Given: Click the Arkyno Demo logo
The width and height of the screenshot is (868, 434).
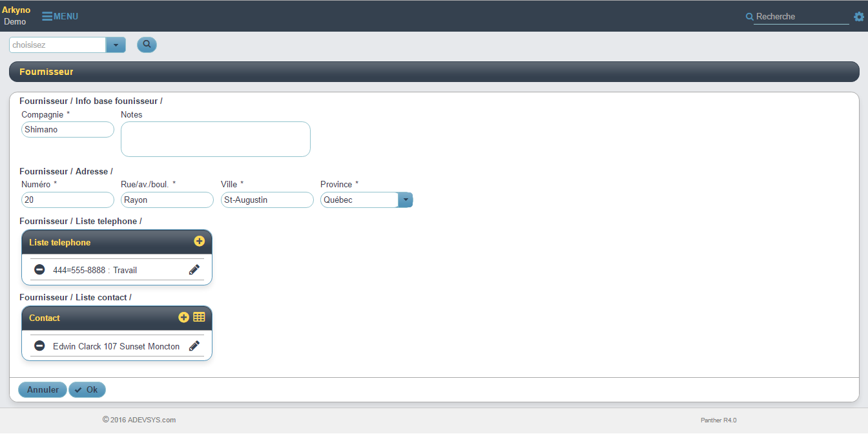Looking at the screenshot, I should click(16, 16).
